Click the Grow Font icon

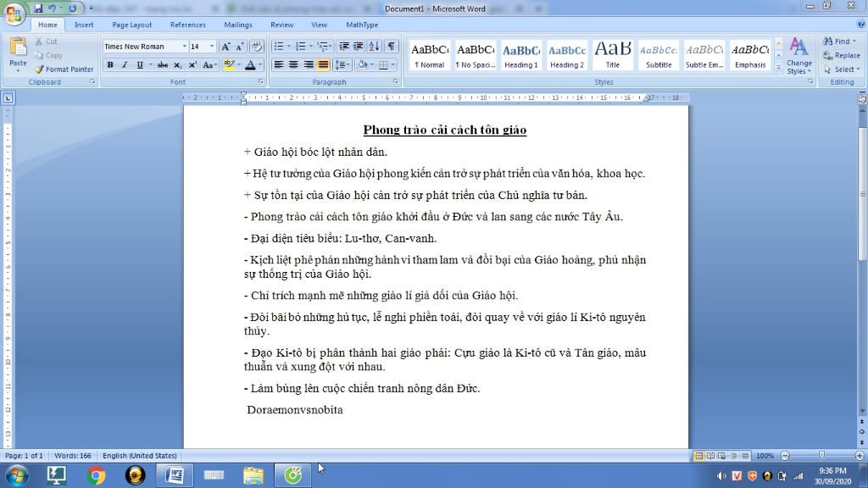[226, 47]
